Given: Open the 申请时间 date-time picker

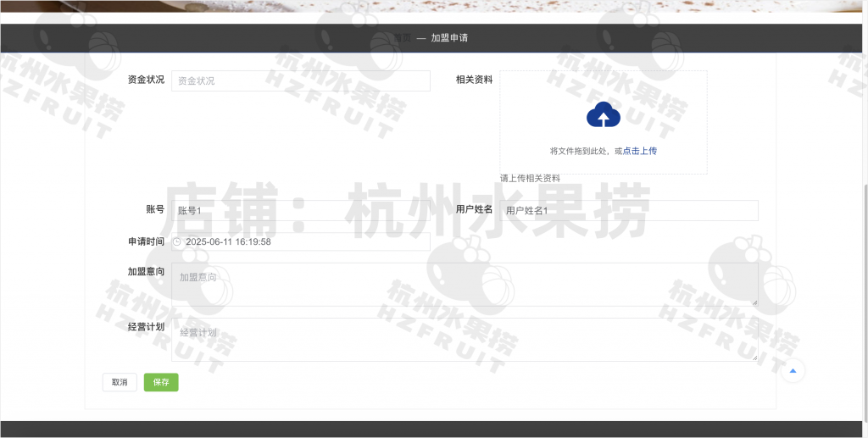Looking at the screenshot, I should pyautogui.click(x=301, y=241).
